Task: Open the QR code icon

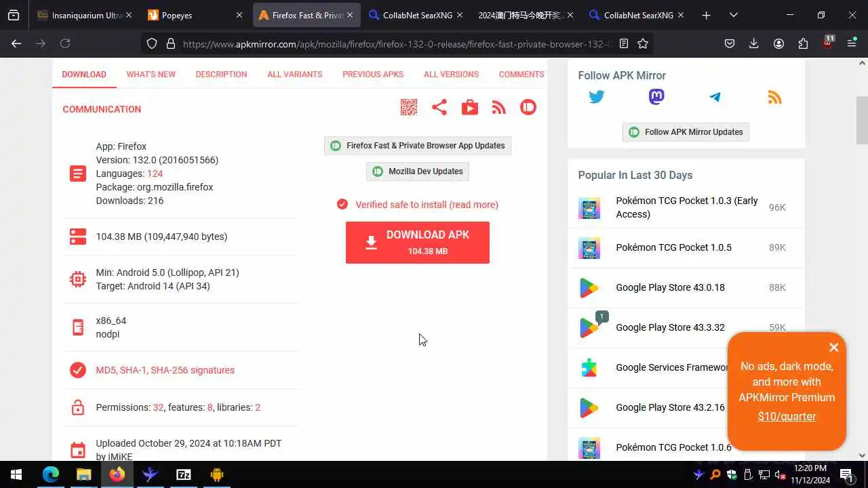Action: (x=409, y=107)
